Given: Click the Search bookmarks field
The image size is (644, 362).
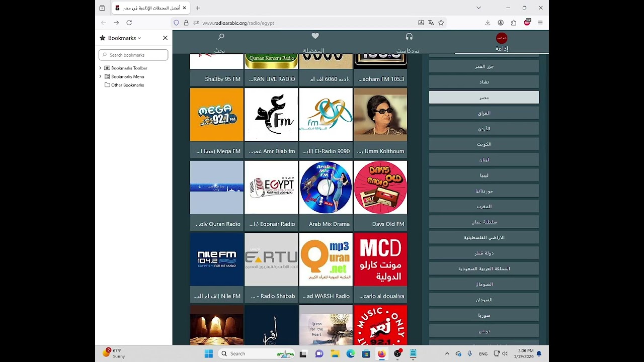Looking at the screenshot, I should 133,55.
